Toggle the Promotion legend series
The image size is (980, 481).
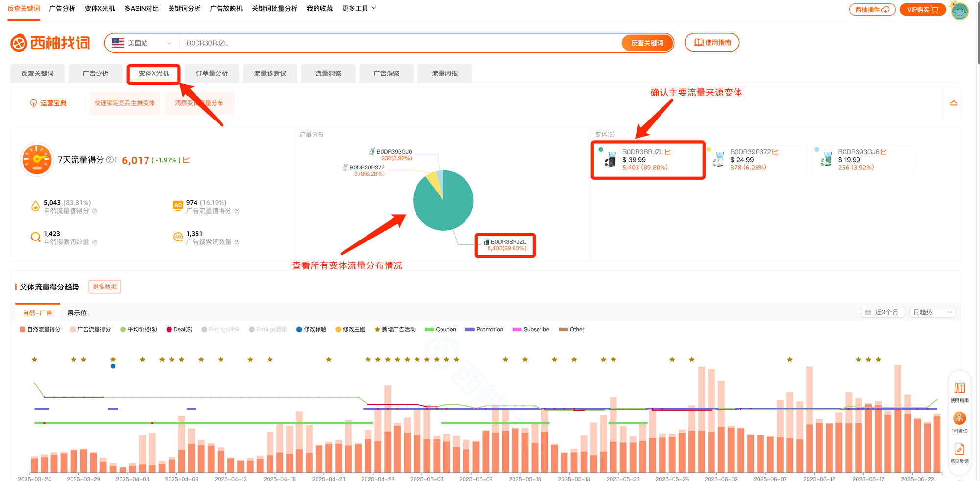click(485, 329)
